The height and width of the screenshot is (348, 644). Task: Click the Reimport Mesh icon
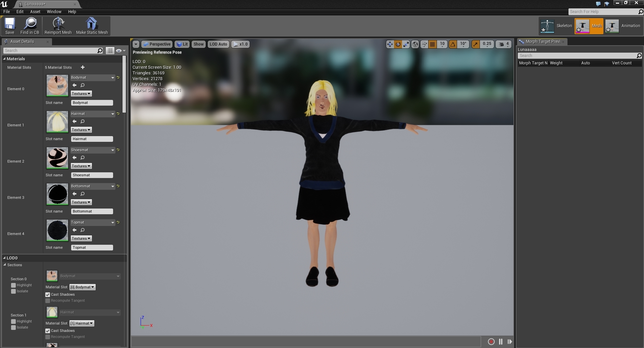point(58,26)
